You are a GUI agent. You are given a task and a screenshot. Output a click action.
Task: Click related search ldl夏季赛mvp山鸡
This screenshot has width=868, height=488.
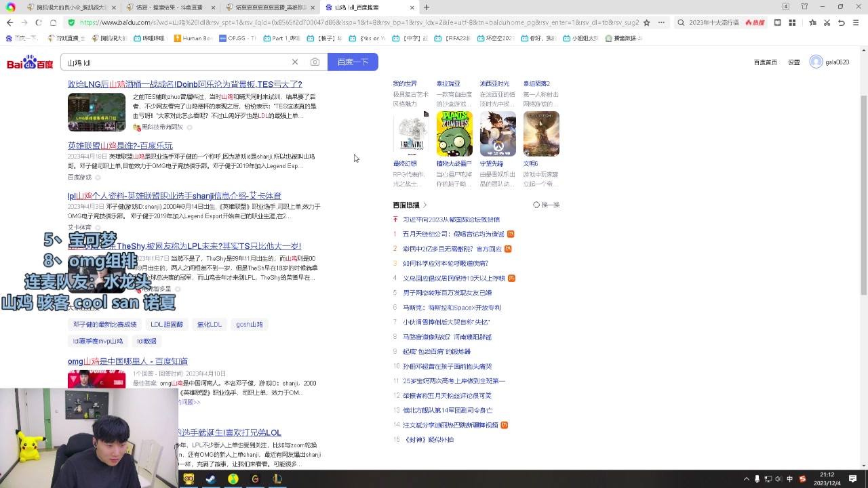click(98, 341)
